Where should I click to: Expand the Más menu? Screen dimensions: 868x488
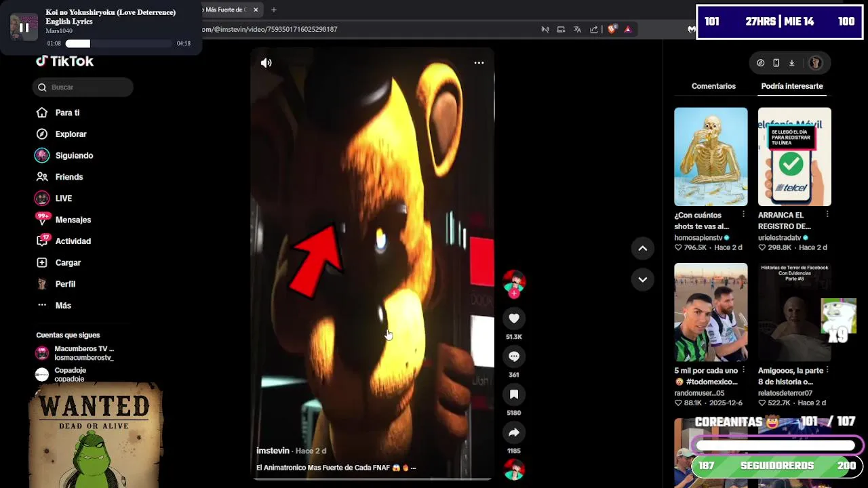pos(63,306)
